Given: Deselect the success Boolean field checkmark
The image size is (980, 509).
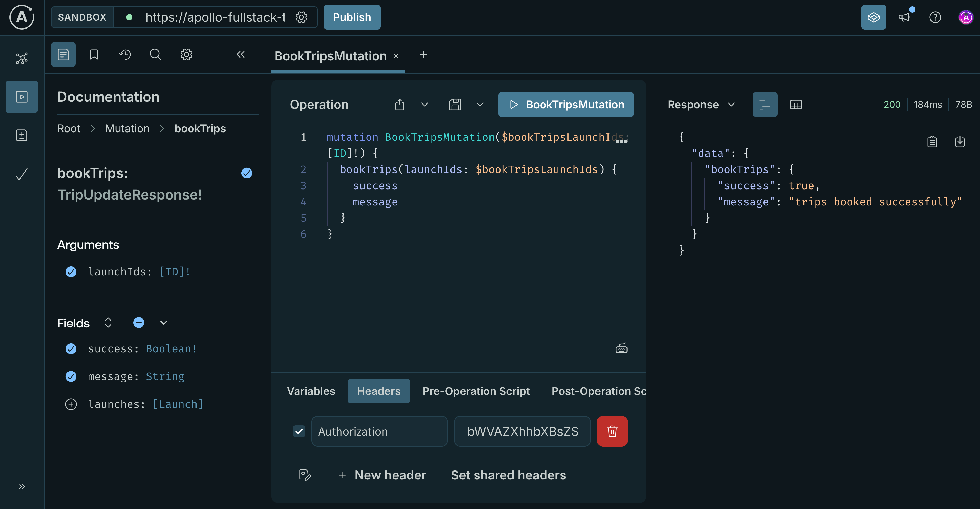Looking at the screenshot, I should click(71, 349).
